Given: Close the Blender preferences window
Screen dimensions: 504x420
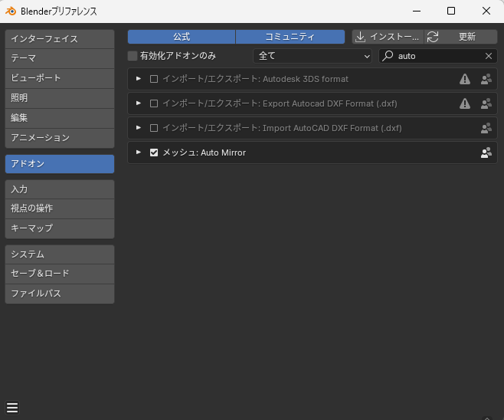Looking at the screenshot, I should coord(486,11).
